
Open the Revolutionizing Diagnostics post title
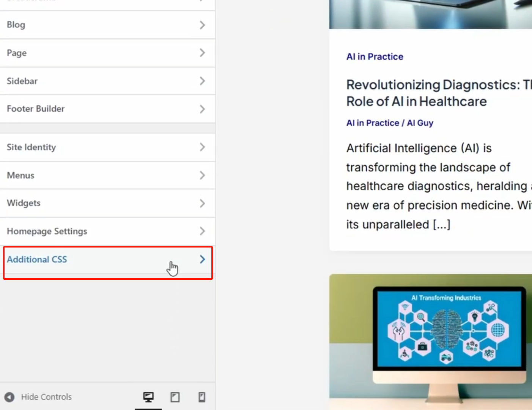pyautogui.click(x=439, y=93)
